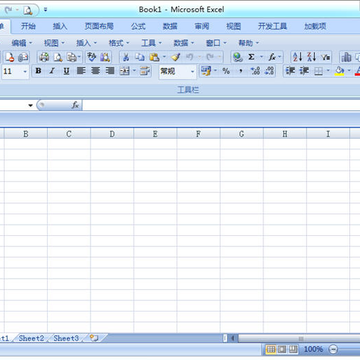This screenshot has width=360, height=360.
Task: Open the 编辑 classic menu
Action: click(x=22, y=43)
